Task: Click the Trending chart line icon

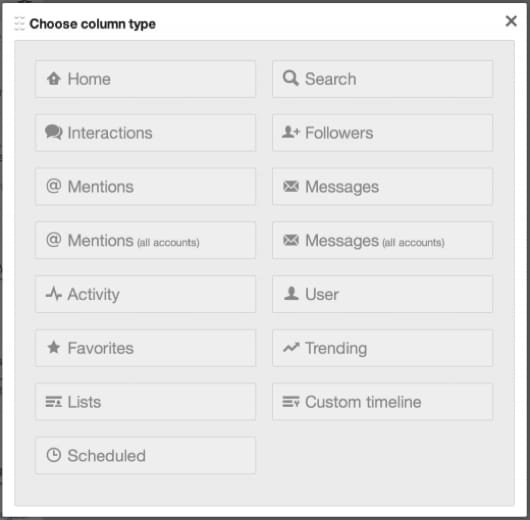Action: tap(291, 347)
